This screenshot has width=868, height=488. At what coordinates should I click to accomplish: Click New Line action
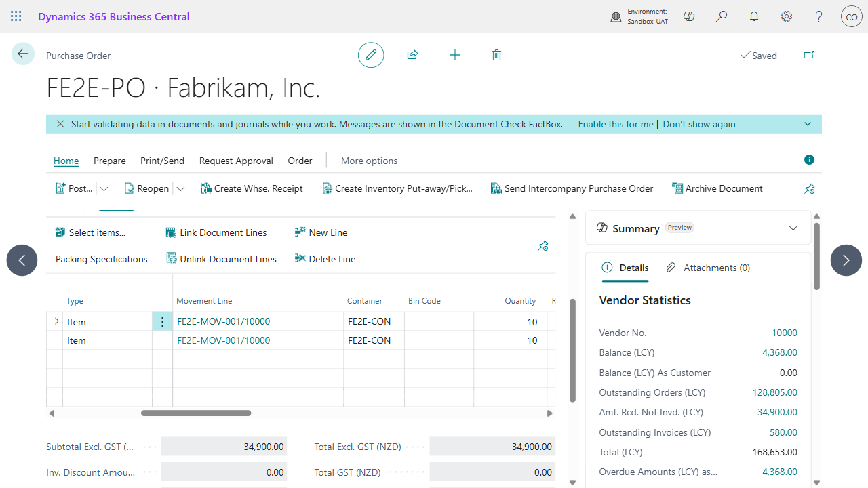(x=321, y=232)
